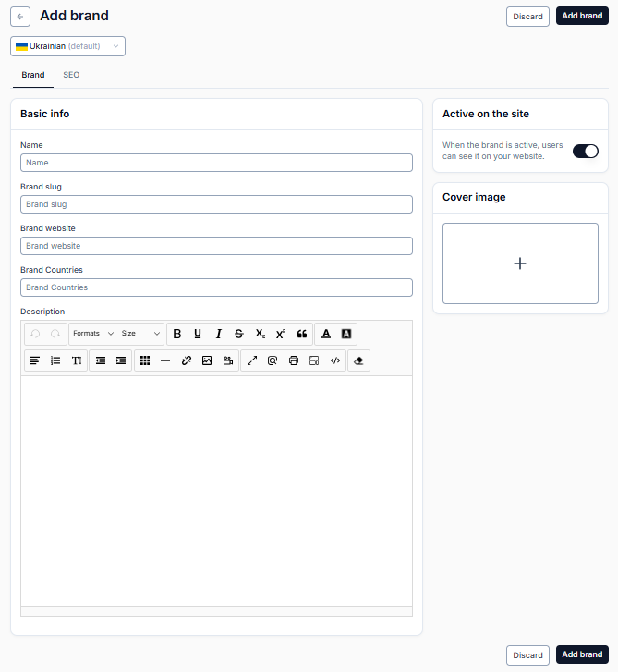
Task: Insert a numbered list
Action: (x=55, y=360)
